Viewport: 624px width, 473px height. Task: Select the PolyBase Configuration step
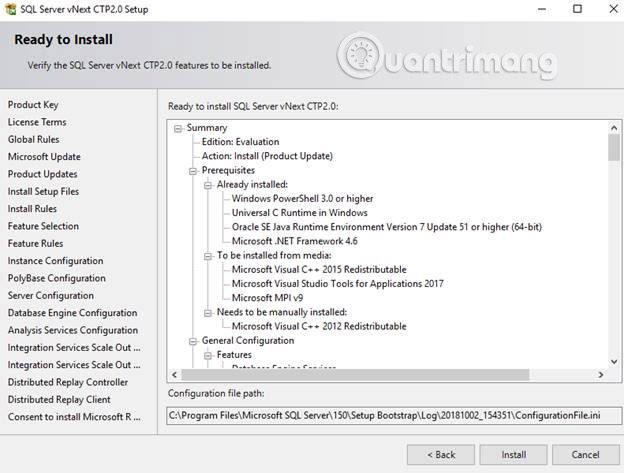(x=57, y=278)
